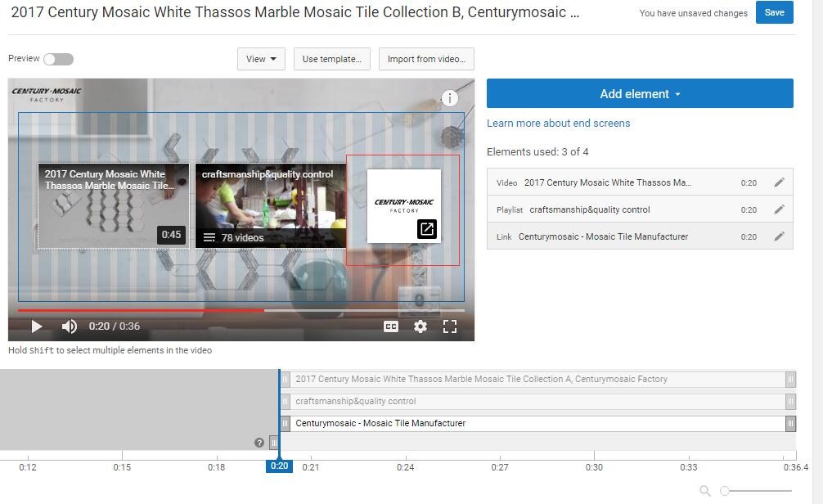The height and width of the screenshot is (504, 823).
Task: Click right handle of craftsmanship timeline bar
Action: point(790,401)
